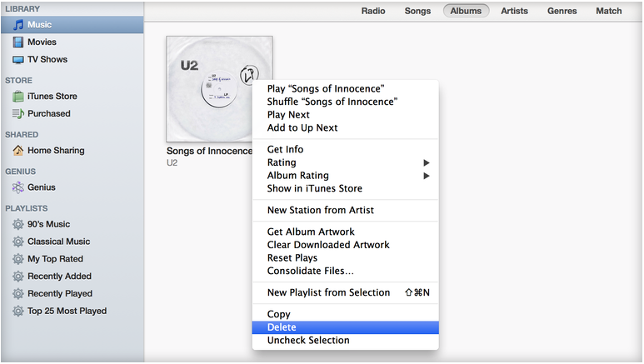Open the Movies library icon
The height and width of the screenshot is (364, 644).
pyautogui.click(x=18, y=42)
